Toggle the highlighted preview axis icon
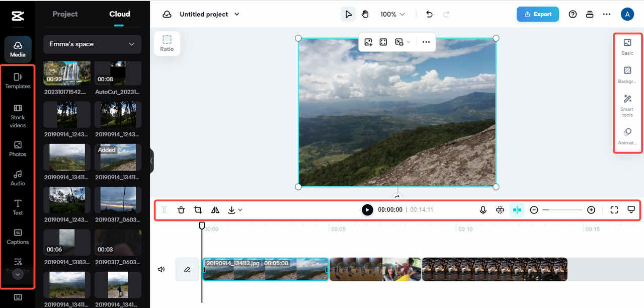This screenshot has height=308, width=644. pos(517,210)
